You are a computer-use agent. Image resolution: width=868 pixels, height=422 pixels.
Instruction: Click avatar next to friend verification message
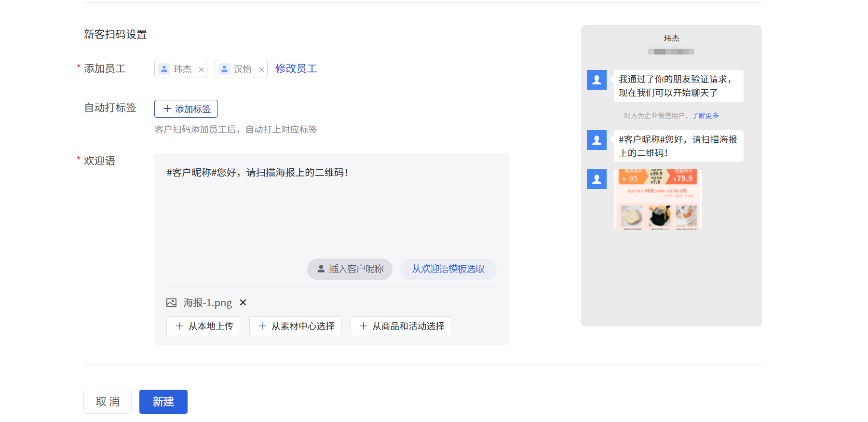597,80
